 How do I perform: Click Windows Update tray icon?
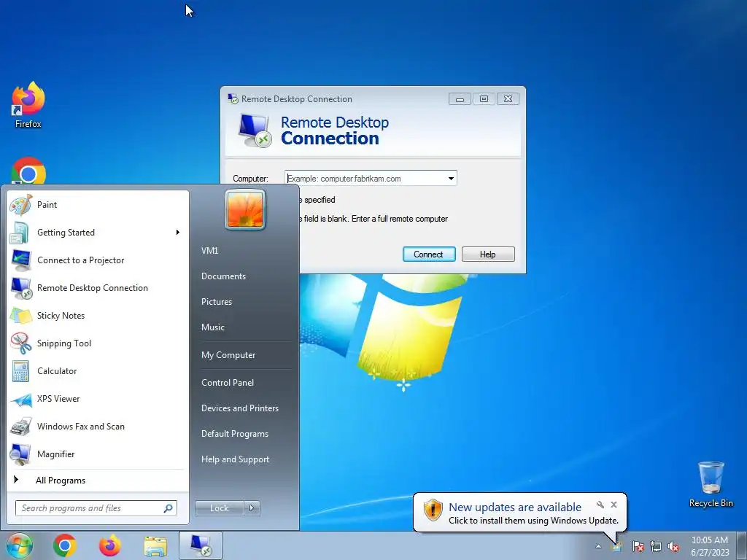[x=617, y=545]
